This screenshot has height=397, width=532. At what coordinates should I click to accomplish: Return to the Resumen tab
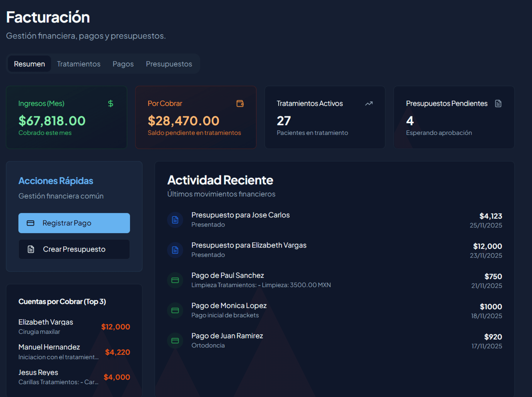(29, 64)
